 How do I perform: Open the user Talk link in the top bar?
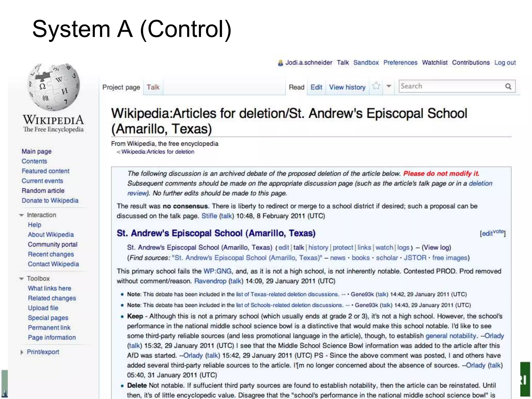pyautogui.click(x=343, y=63)
